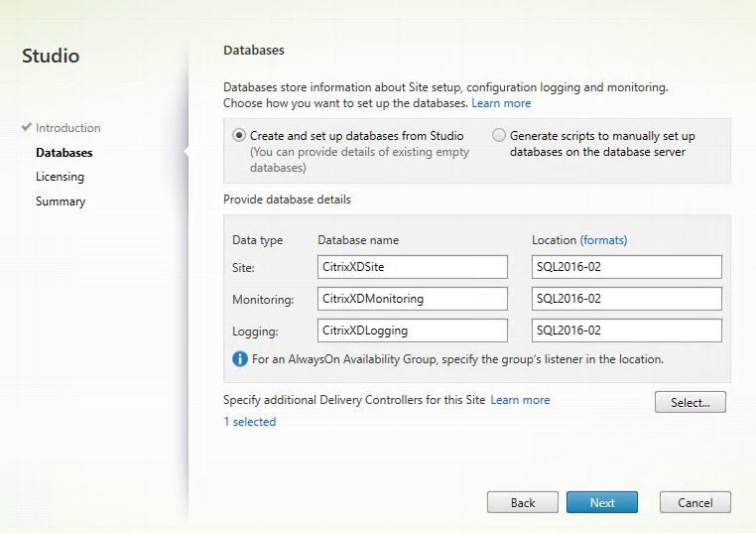The image size is (756, 533).
Task: Open Learn more link about database setup
Action: pos(501,103)
